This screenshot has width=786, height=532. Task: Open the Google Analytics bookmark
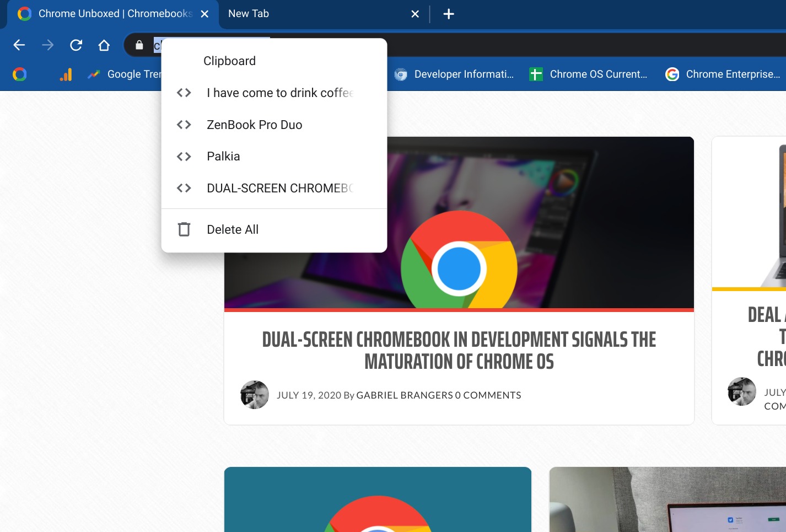(x=66, y=74)
